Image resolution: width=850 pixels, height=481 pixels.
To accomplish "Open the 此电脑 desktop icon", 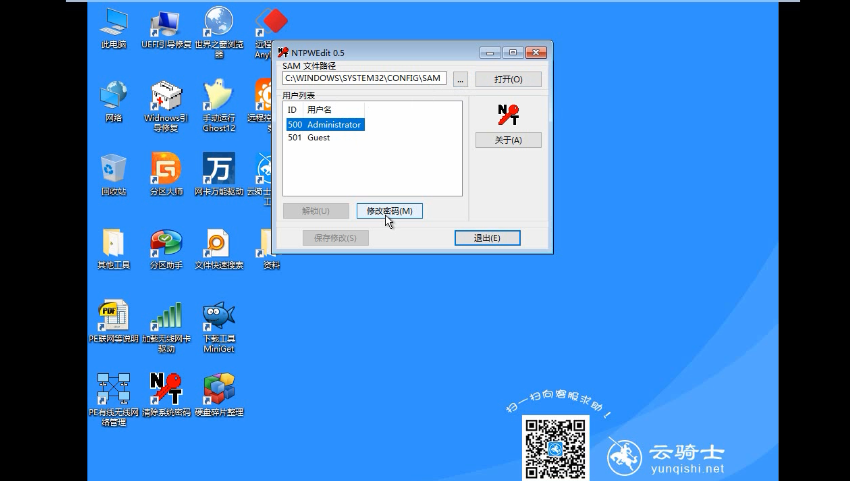I will tap(114, 28).
